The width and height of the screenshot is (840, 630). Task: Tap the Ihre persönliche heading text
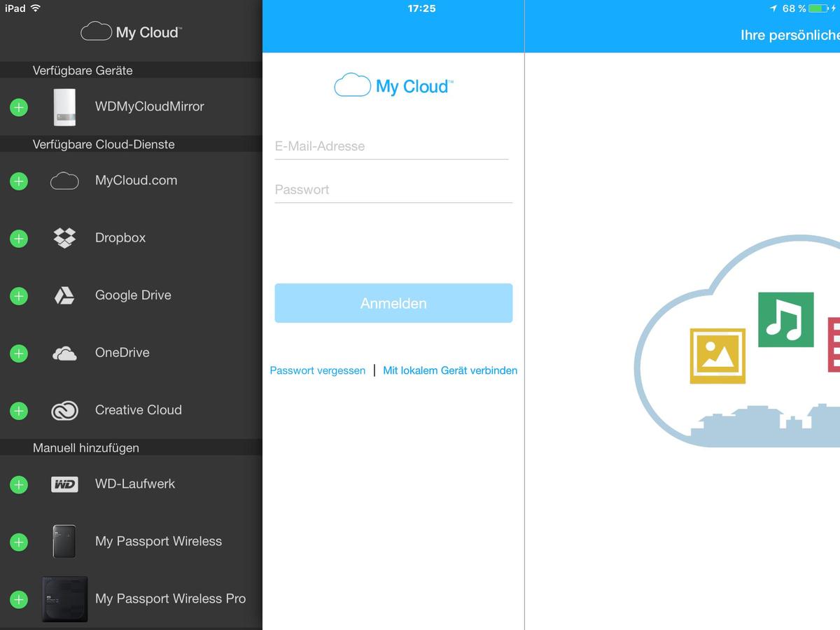[x=790, y=35]
